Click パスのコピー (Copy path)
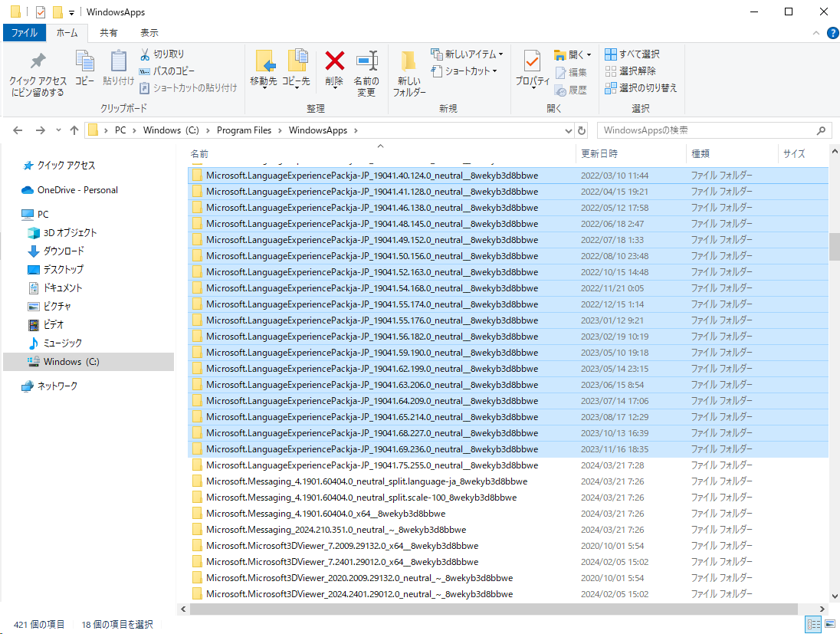 166,71
